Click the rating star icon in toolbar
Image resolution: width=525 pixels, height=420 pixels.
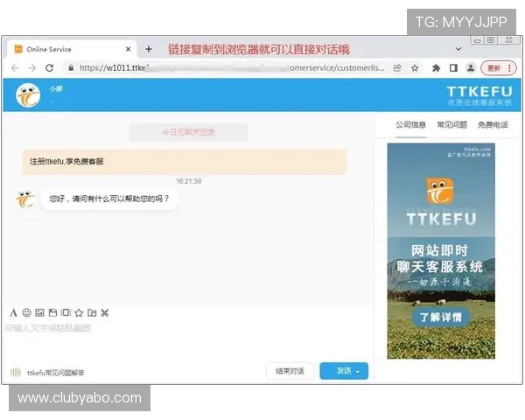(79, 313)
